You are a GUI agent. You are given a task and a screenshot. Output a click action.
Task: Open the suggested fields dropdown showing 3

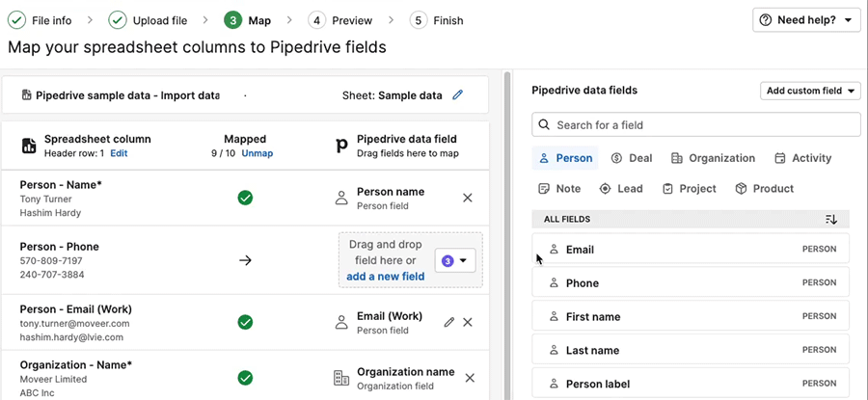point(455,260)
